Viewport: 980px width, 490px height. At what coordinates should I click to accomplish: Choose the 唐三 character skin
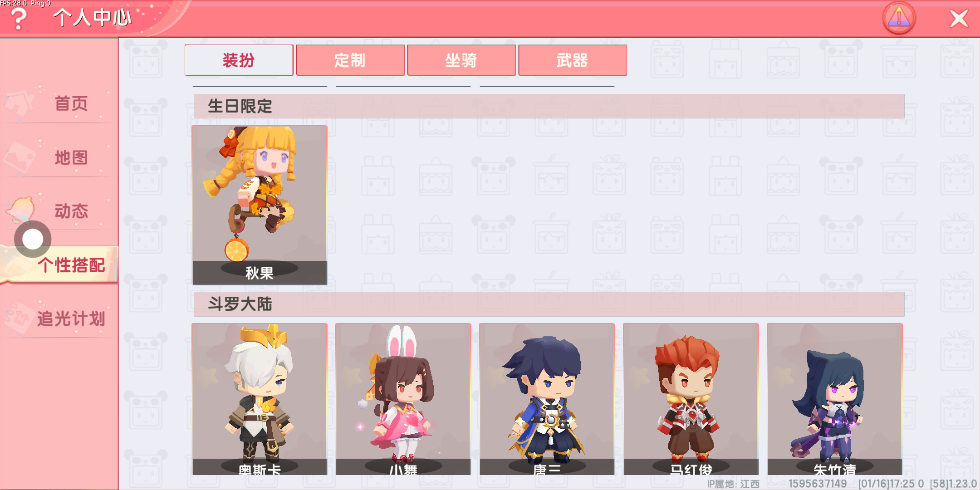547,399
